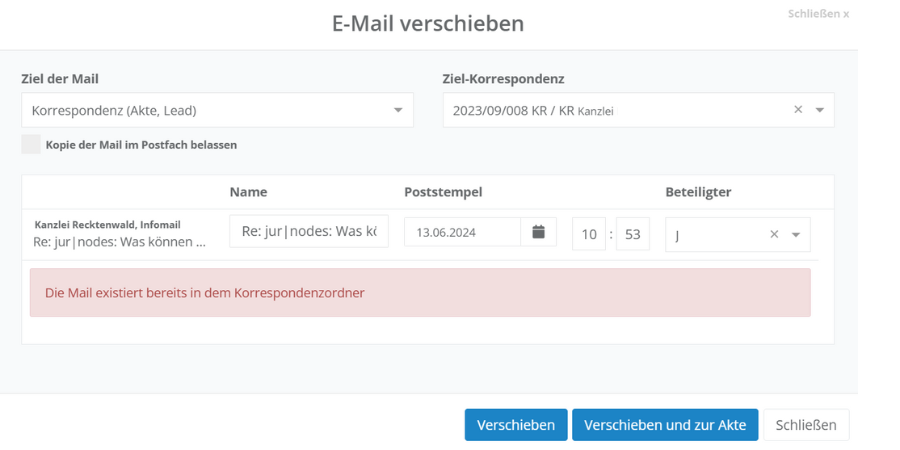The width and height of the screenshot is (900, 450).
Task: Click 'Verschieben und zur Akte' button
Action: [x=665, y=425]
